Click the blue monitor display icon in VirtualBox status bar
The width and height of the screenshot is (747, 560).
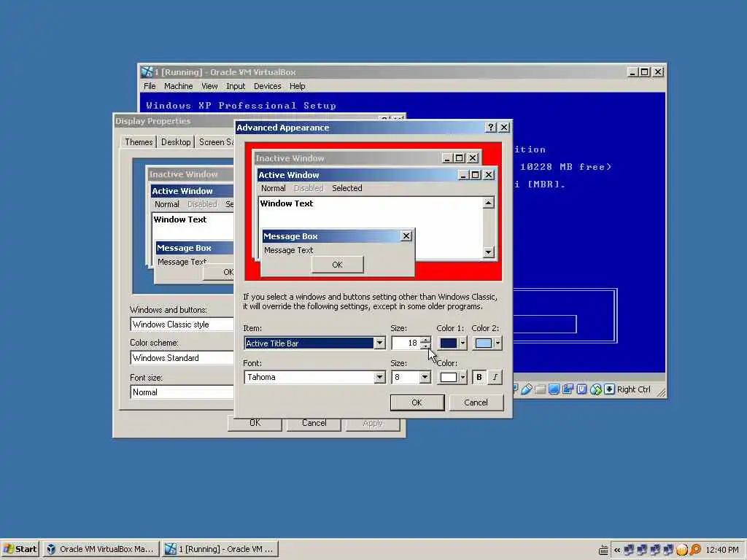point(554,389)
